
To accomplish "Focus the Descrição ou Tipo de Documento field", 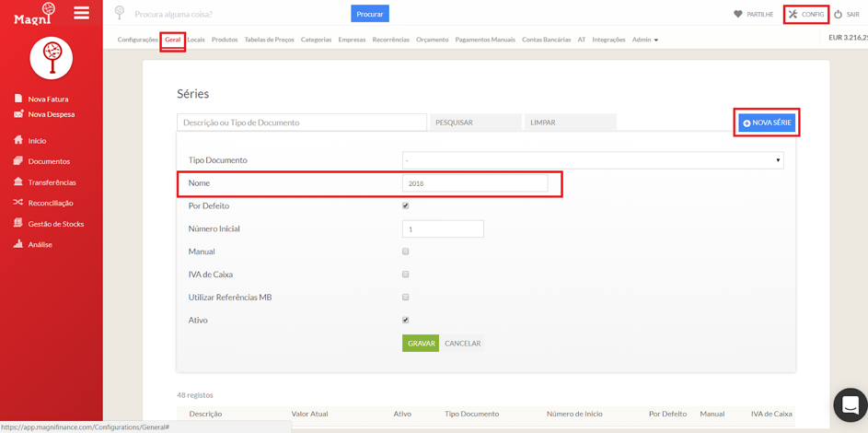I will pos(302,123).
